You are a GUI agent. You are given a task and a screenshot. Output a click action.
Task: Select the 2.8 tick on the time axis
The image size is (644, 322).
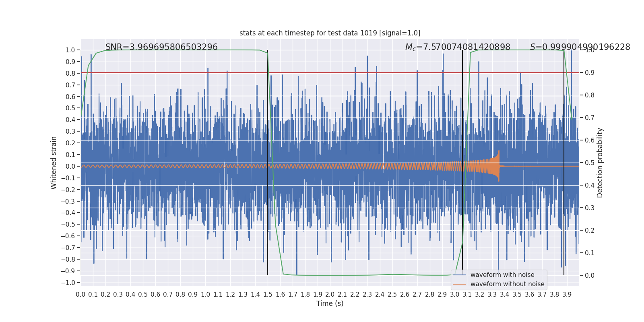[x=430, y=295]
